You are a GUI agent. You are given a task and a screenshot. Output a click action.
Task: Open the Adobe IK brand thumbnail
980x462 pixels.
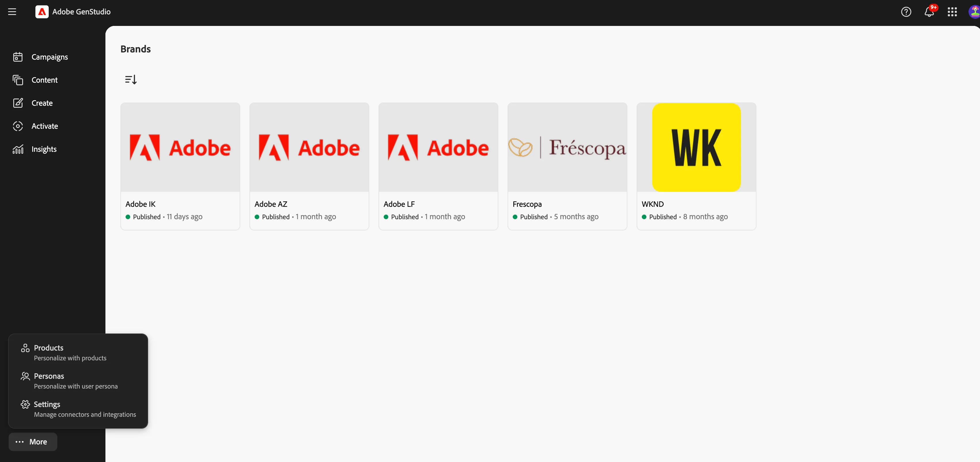[180, 147]
